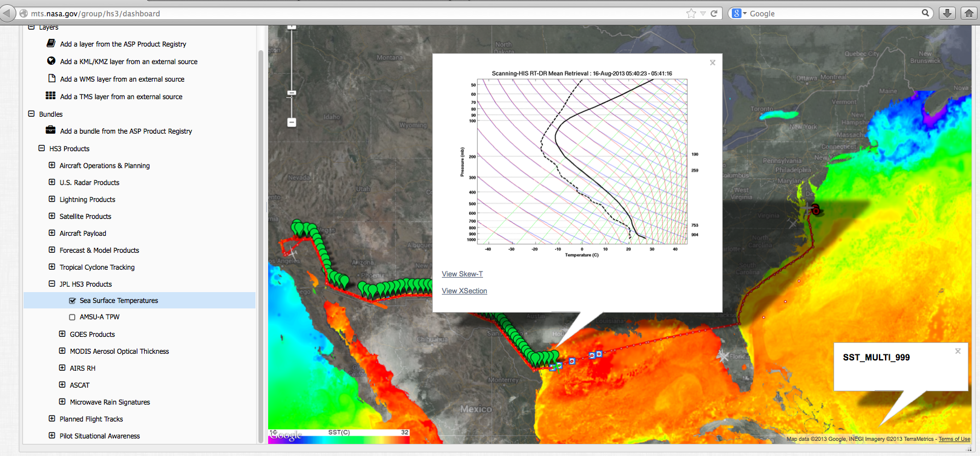Bookmark page with the star icon

click(691, 13)
